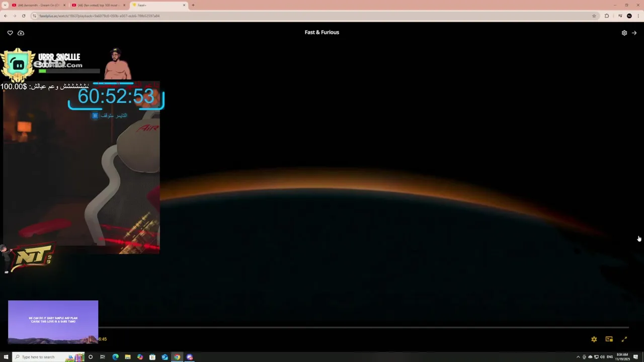
Task: Click the Fast & Furious title text
Action: [322, 32]
